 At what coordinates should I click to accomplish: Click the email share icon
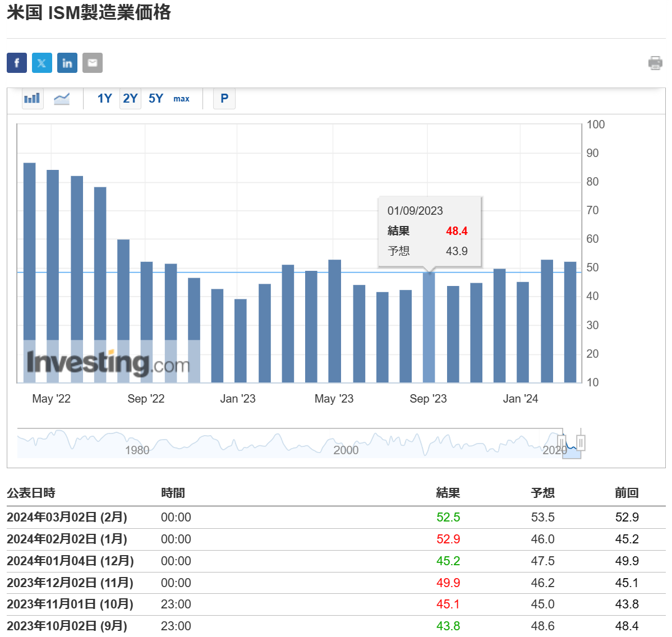[93, 63]
